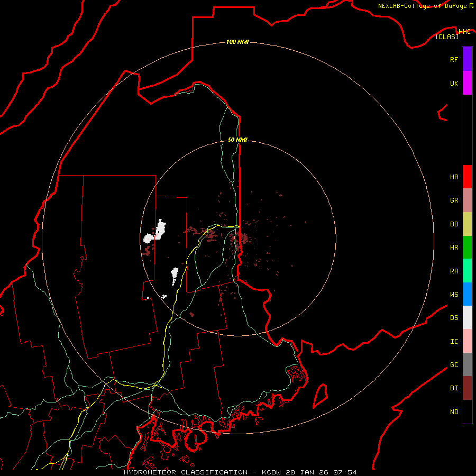Click the HA legend label
This screenshot has height=476, width=476.
[x=454, y=177]
